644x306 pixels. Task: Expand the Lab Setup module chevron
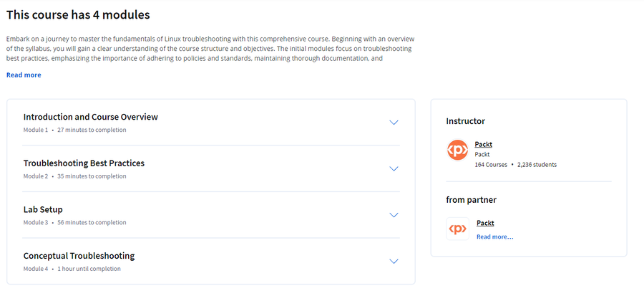(394, 215)
